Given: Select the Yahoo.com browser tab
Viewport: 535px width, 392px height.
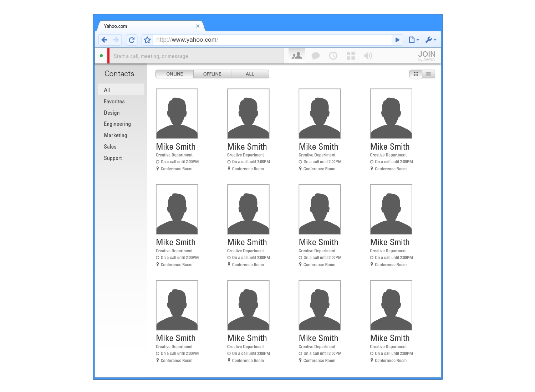Looking at the screenshot, I should (150, 26).
